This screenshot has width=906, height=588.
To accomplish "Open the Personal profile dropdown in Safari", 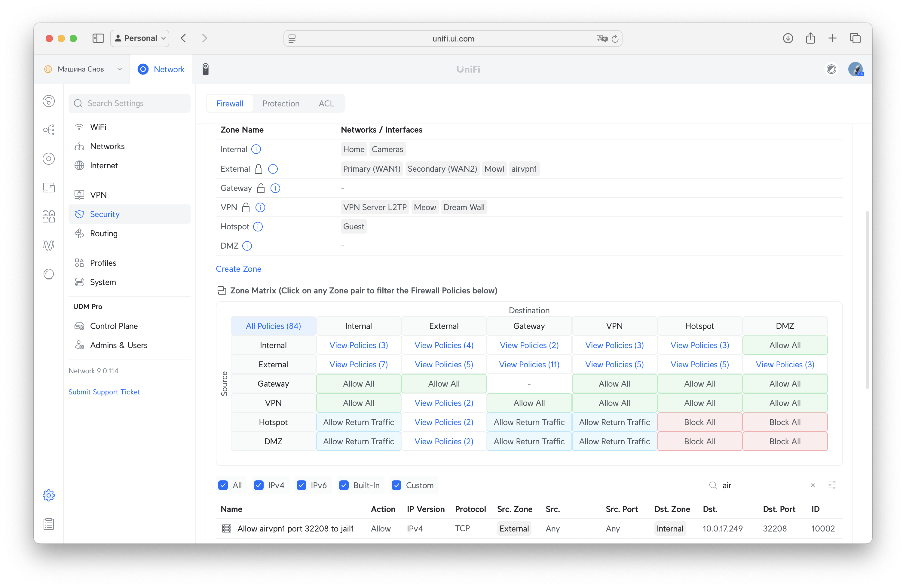I will tap(140, 38).
